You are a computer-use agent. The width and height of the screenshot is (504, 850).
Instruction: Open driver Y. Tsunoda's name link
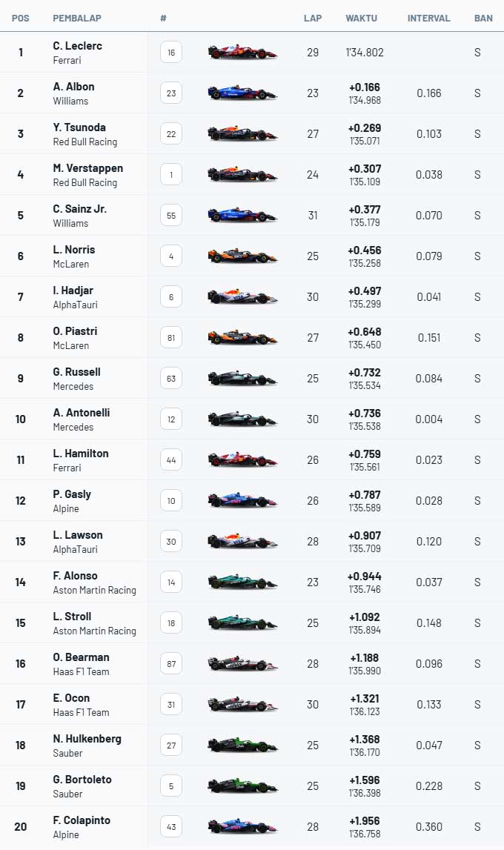tap(79, 127)
